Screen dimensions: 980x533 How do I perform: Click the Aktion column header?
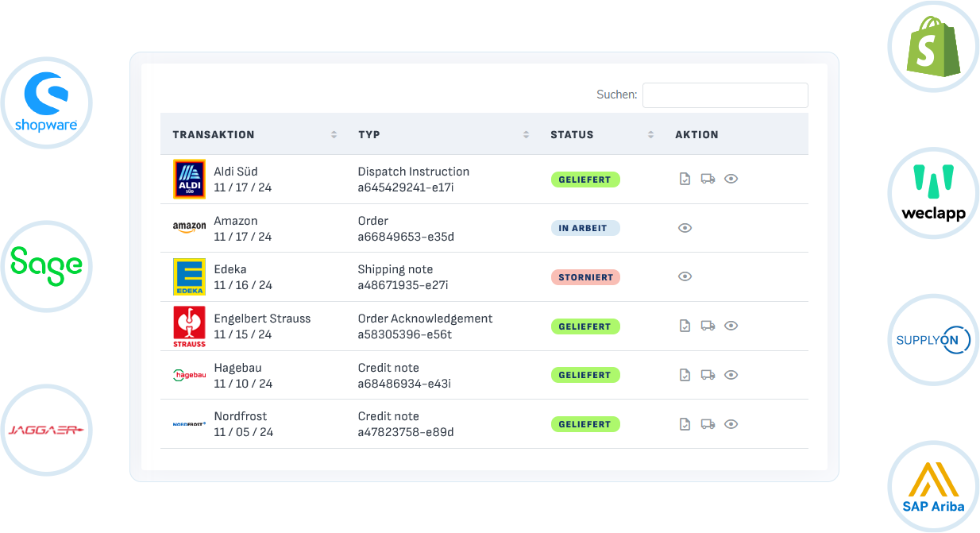[696, 135]
